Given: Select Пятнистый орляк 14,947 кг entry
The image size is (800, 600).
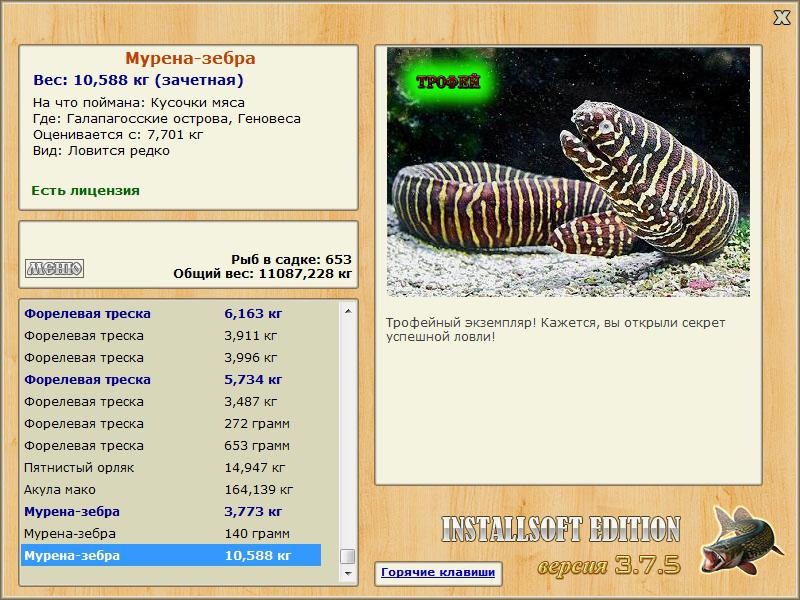Looking at the screenshot, I should 171,467.
